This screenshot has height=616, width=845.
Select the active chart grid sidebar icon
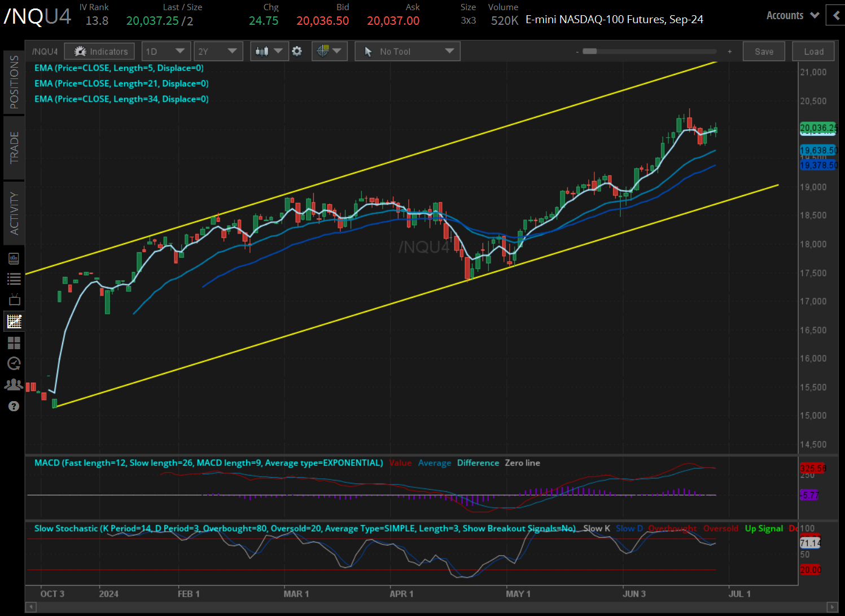(14, 322)
